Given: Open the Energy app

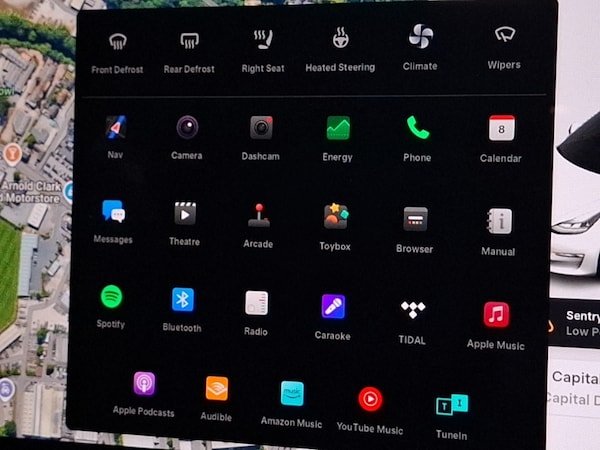Looking at the screenshot, I should click(x=338, y=129).
